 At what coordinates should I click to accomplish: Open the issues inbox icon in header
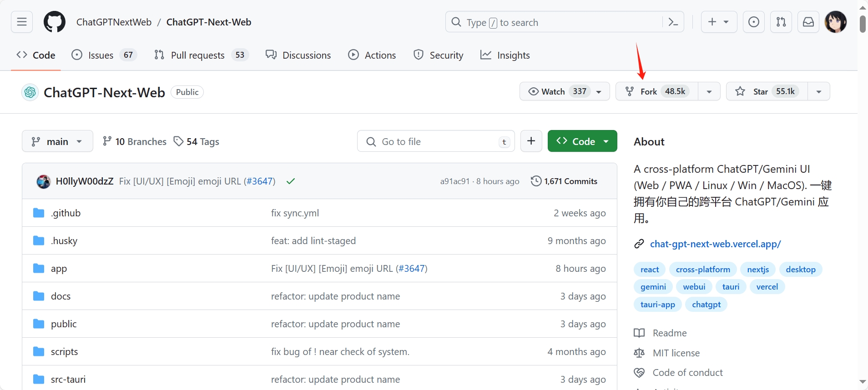point(754,22)
